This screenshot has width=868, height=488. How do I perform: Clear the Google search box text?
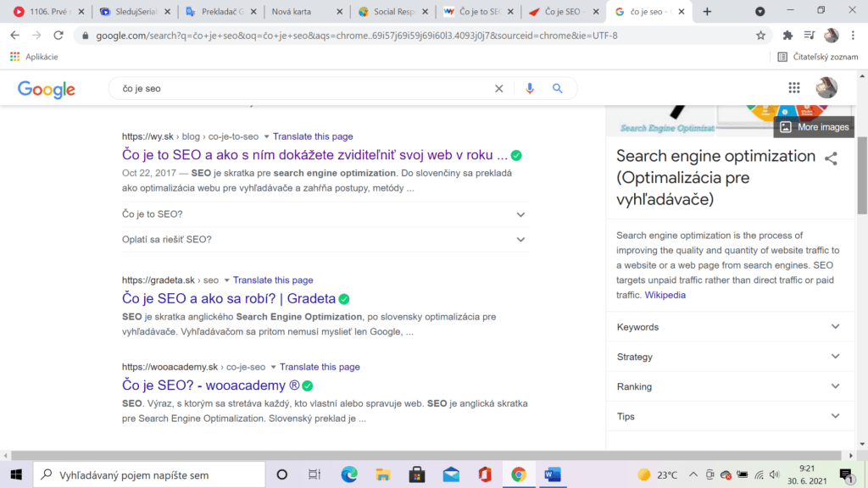[498, 88]
